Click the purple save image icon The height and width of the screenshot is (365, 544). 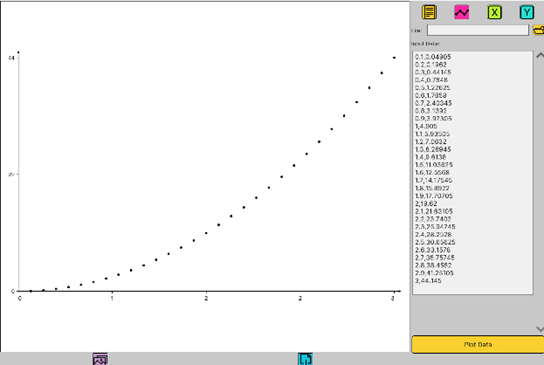click(x=100, y=359)
